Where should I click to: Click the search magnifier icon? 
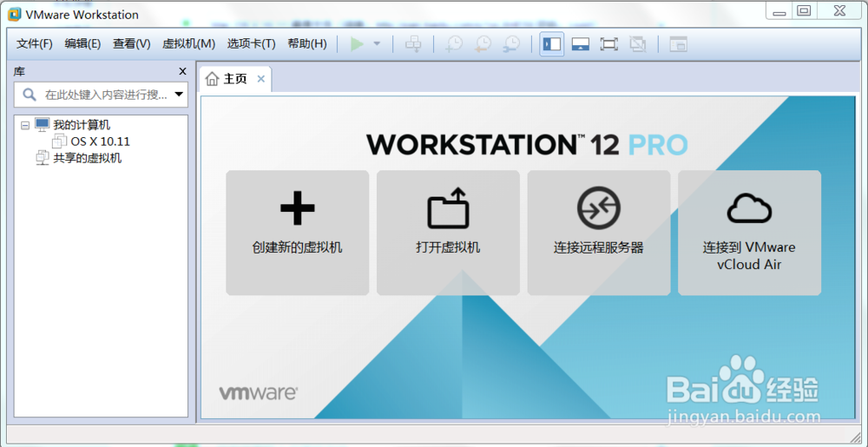click(30, 95)
